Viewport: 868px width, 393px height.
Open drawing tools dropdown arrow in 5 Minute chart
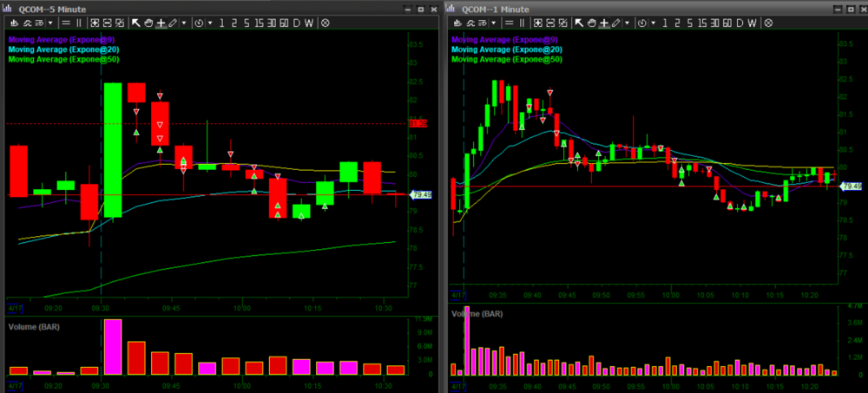click(x=184, y=23)
